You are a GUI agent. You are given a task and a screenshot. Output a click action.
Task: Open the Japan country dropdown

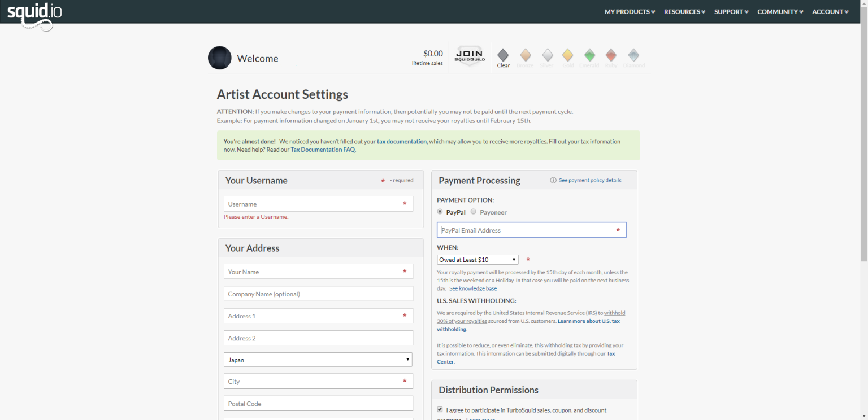pos(318,360)
